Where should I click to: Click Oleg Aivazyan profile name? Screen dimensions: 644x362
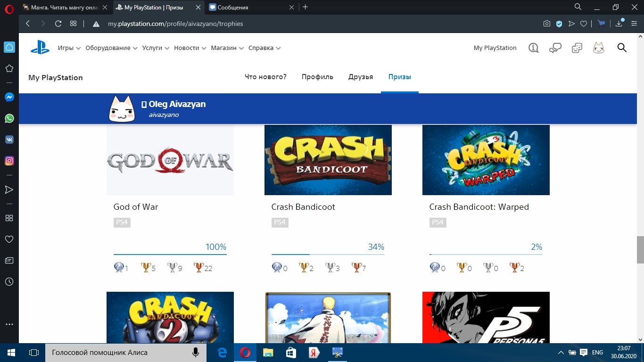point(177,104)
